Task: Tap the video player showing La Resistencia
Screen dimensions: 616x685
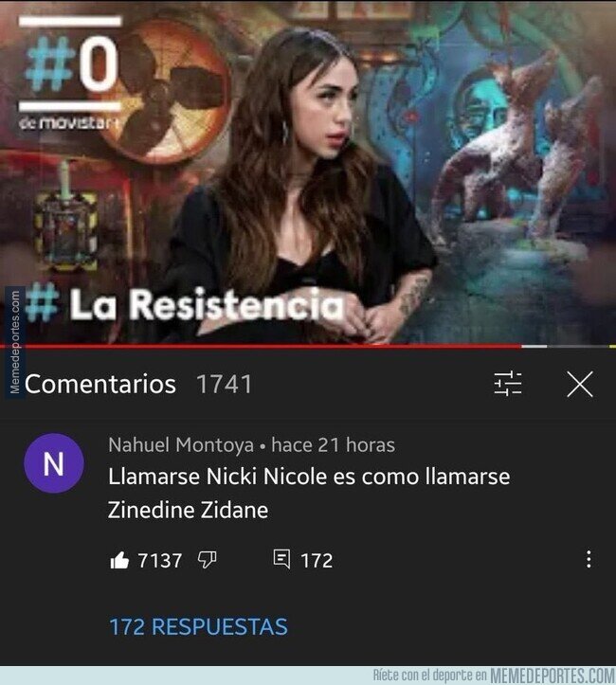Action: tap(308, 172)
